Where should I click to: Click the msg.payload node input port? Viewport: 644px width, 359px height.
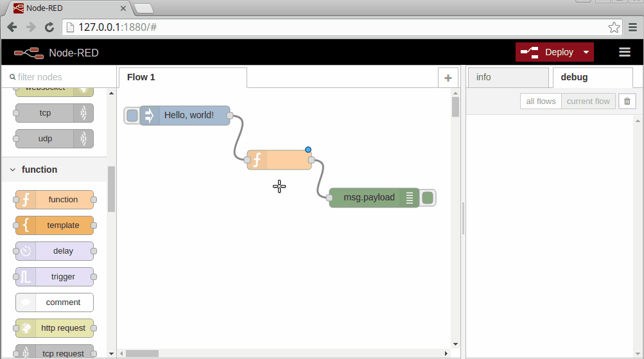(x=329, y=198)
